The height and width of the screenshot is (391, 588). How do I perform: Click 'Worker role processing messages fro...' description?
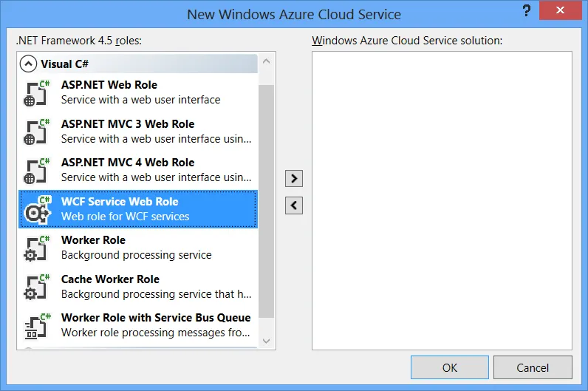point(156,333)
